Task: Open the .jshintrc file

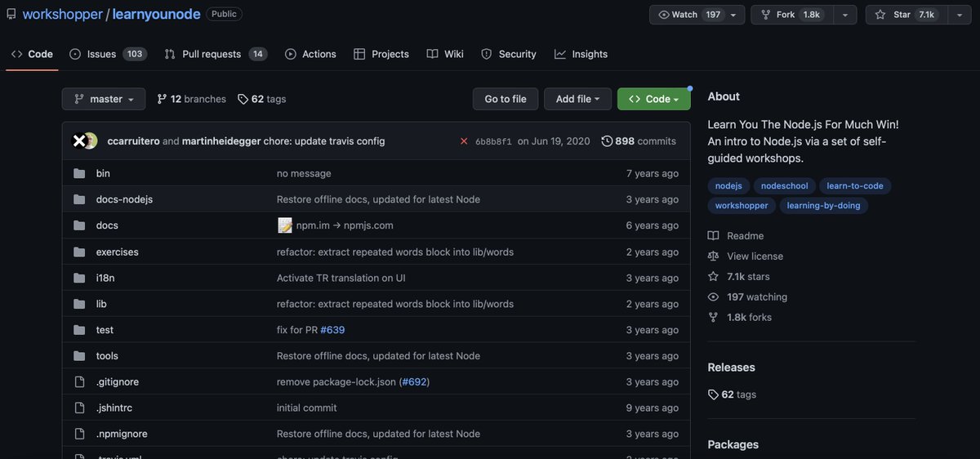Action: pos(114,408)
